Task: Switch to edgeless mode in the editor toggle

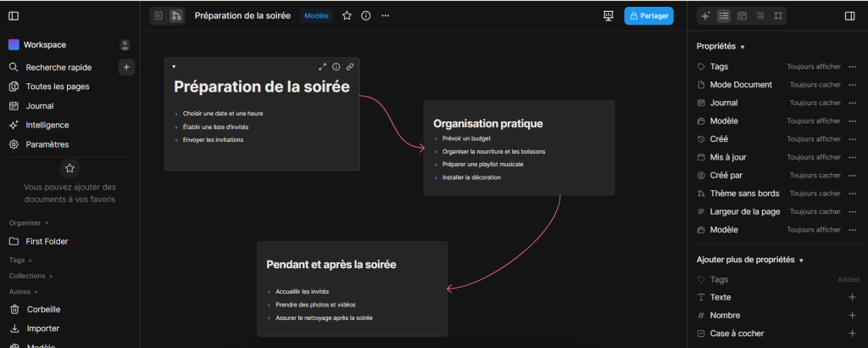Action: pyautogui.click(x=176, y=15)
